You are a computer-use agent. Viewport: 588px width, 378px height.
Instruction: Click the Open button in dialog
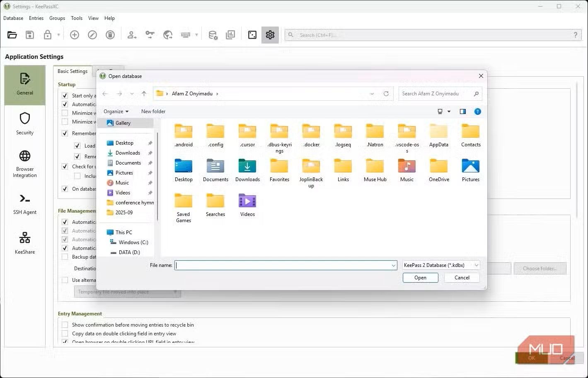coord(420,278)
